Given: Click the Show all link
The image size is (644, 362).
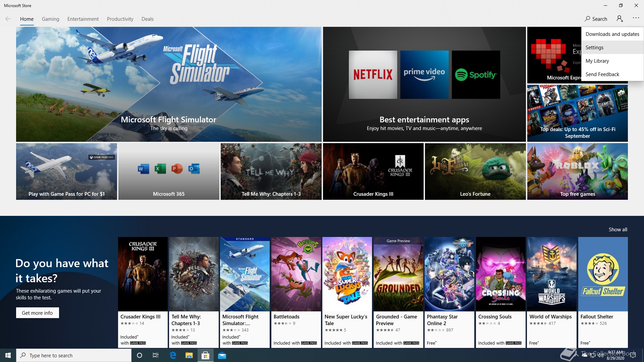Looking at the screenshot, I should click(618, 230).
